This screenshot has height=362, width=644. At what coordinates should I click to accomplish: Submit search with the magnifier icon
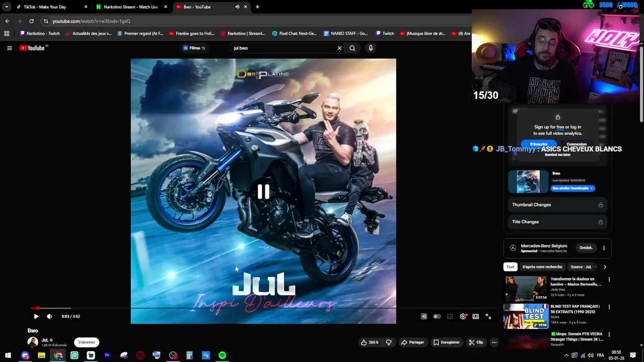pos(352,48)
